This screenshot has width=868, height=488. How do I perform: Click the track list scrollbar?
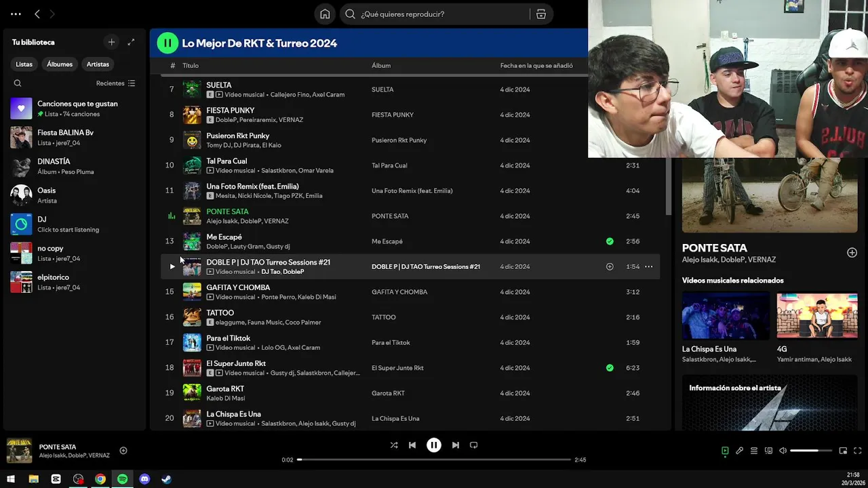coord(669,186)
